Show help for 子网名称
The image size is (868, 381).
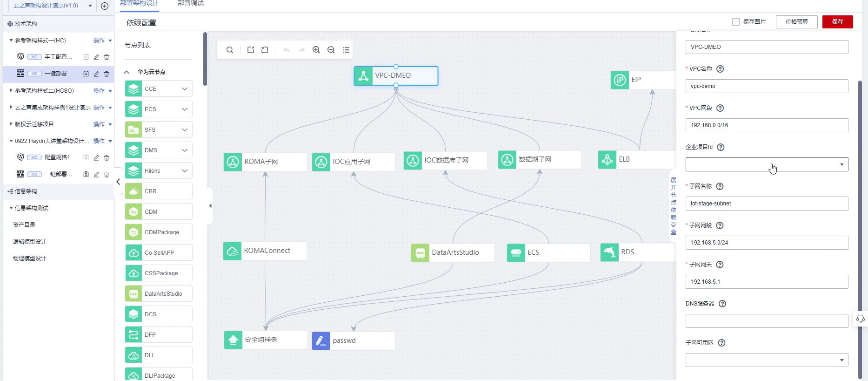720,186
